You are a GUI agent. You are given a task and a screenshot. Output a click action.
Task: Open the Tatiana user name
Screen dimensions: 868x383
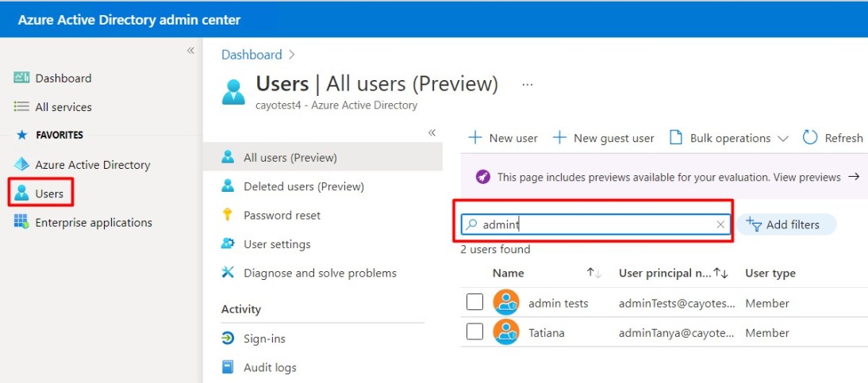547,332
